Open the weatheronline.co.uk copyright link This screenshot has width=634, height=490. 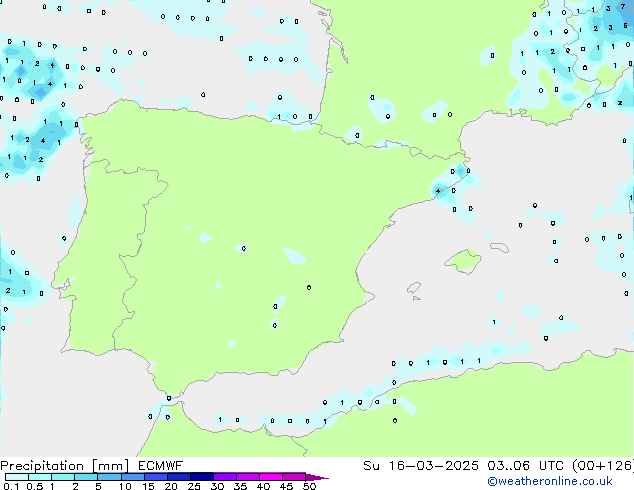tap(550, 481)
